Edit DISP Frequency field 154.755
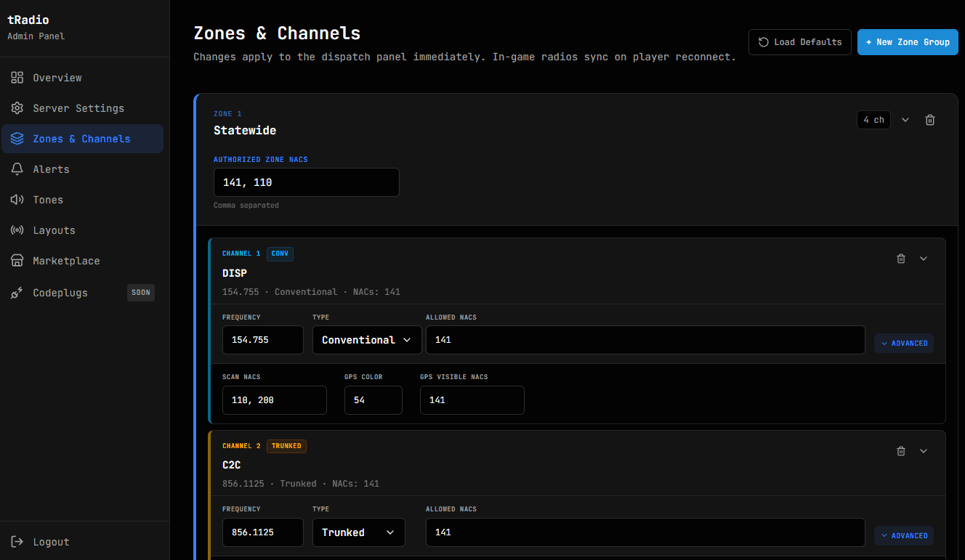The width and height of the screenshot is (965, 560). point(263,340)
